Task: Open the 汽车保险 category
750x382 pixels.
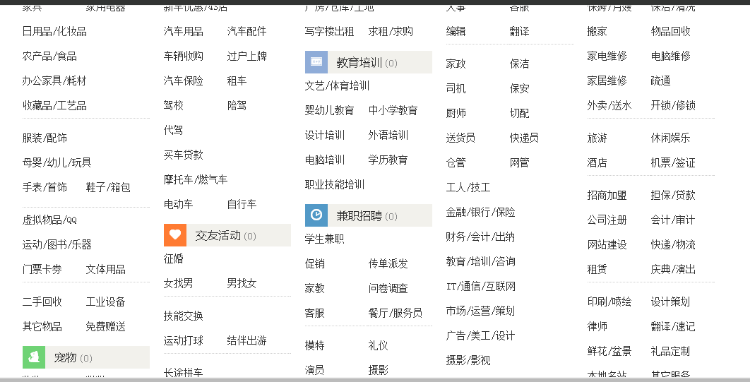Action: click(x=184, y=81)
